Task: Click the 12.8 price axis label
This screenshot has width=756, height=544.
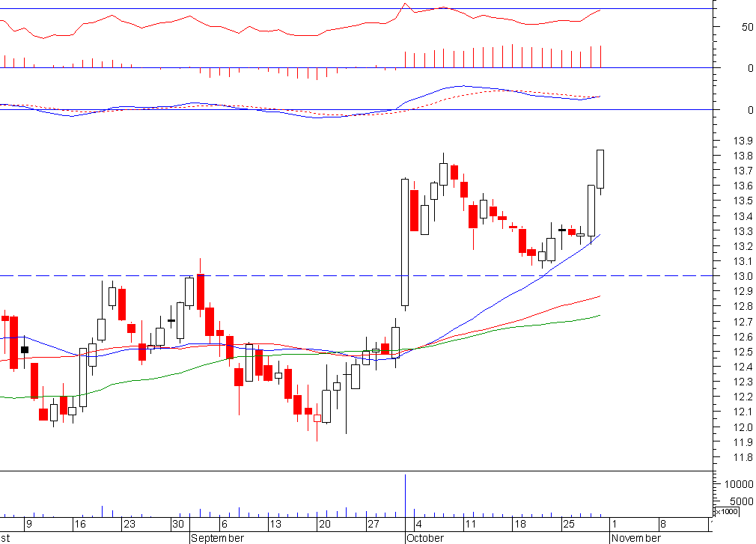Action: tap(743, 307)
